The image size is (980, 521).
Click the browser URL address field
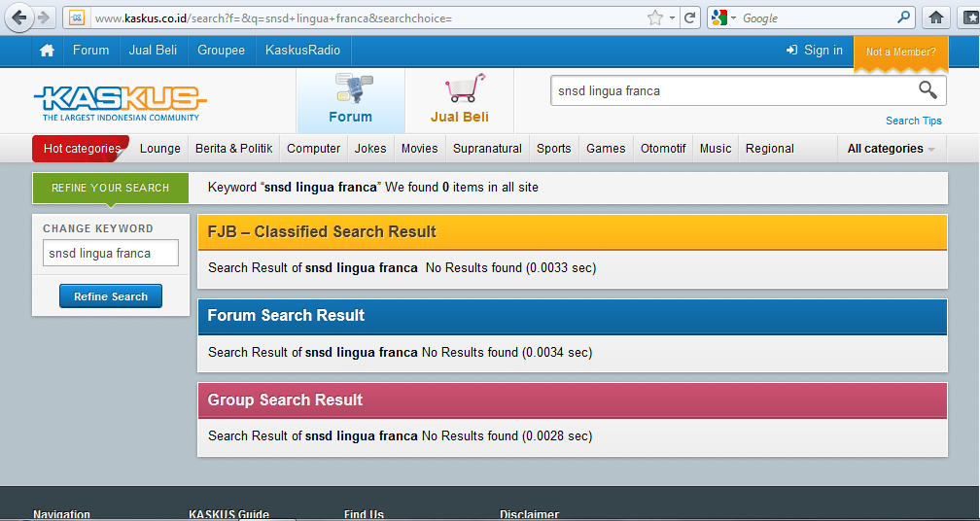[x=368, y=18]
